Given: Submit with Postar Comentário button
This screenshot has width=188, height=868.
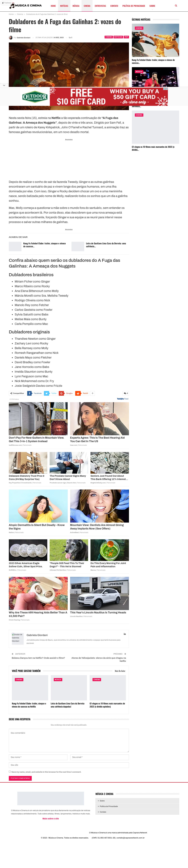Looking at the screenshot, I should click(20, 778).
